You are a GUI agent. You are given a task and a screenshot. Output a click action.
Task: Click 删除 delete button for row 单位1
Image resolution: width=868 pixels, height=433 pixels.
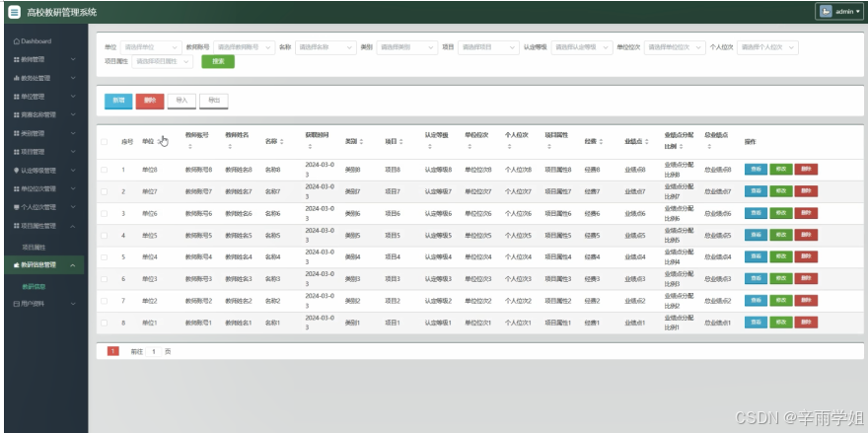pos(806,323)
